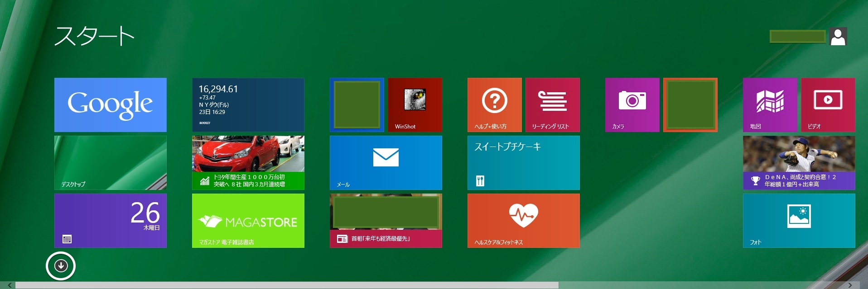
Task: Open the Nikkei stock tile showing 16,294.61
Action: click(248, 105)
